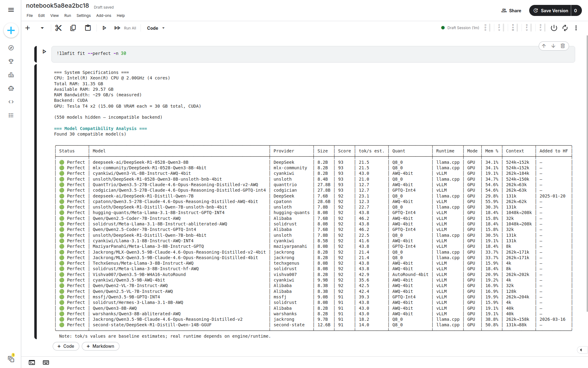Screen dimensions: 588x368
Task: Run the llmfit cell using its play triangle
Action: pos(44,52)
